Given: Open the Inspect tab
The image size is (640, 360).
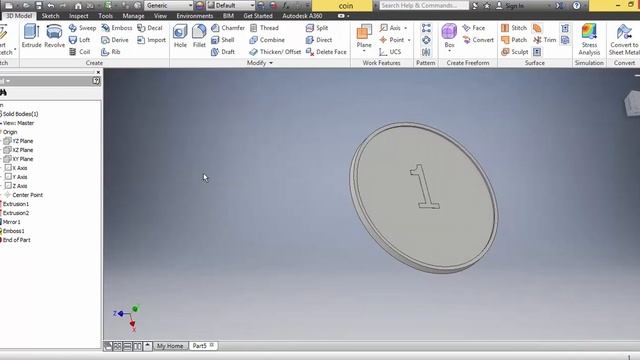Looking at the screenshot, I should 78,16.
